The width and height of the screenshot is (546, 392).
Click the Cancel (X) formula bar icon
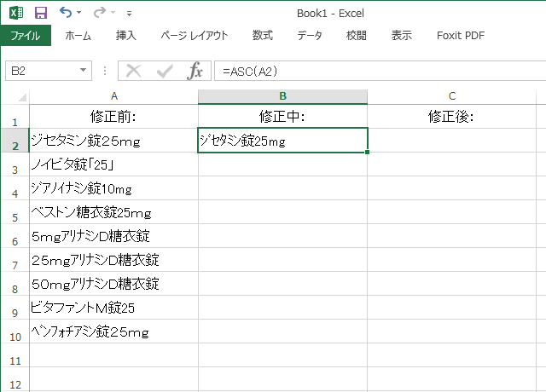tap(133, 71)
